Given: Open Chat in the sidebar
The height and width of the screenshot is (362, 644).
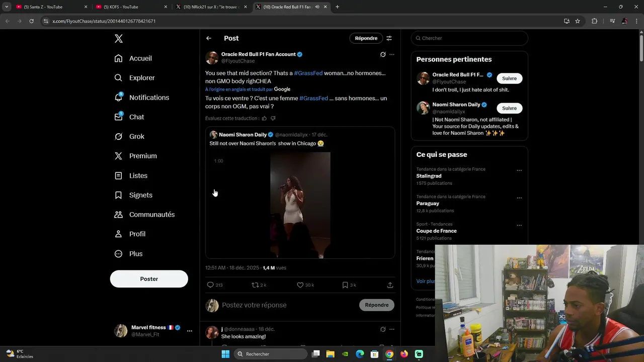Looking at the screenshot, I should (129, 117).
